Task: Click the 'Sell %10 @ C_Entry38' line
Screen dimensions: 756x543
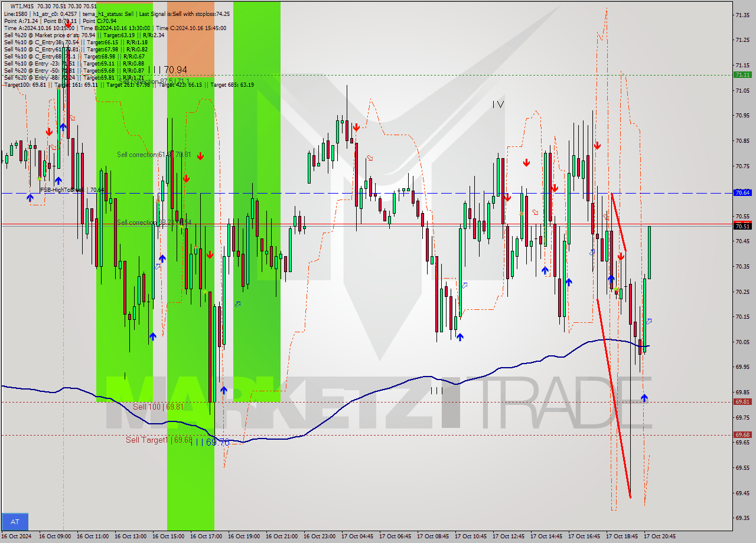Action: click(x=76, y=42)
